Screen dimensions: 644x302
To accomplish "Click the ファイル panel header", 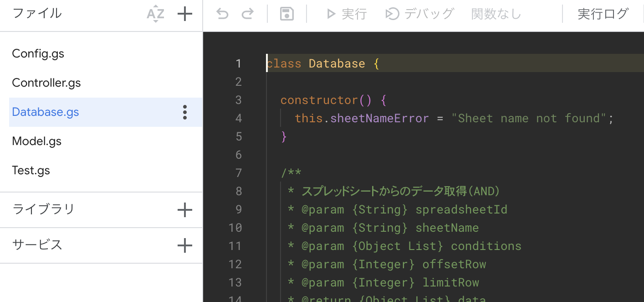I will (37, 14).
